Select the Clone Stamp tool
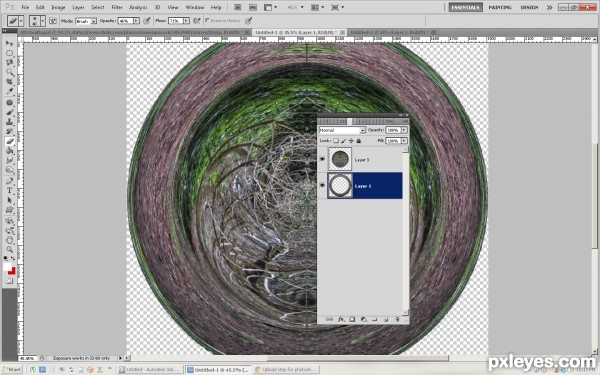 10,122
